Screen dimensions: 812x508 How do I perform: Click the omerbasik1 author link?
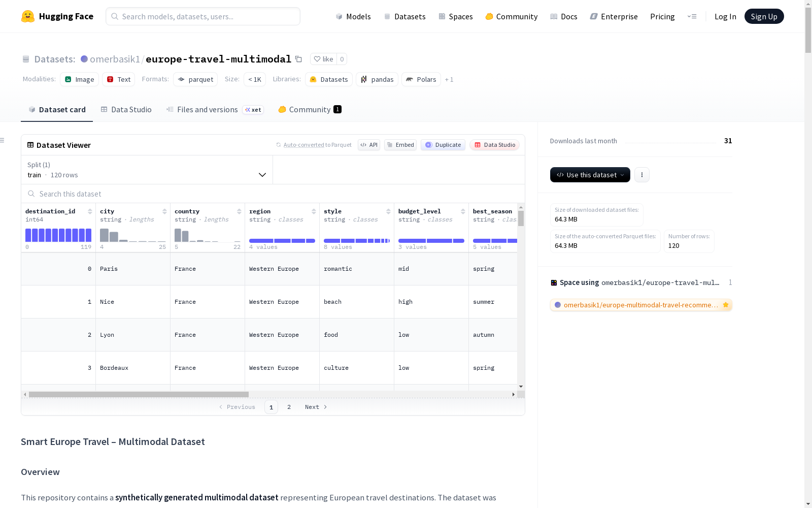pos(115,59)
